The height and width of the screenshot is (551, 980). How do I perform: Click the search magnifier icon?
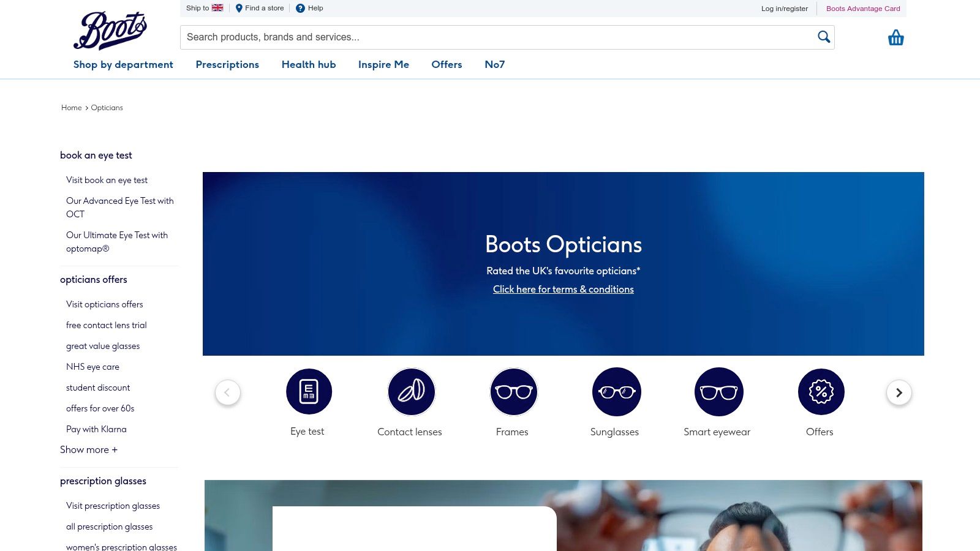tap(824, 37)
